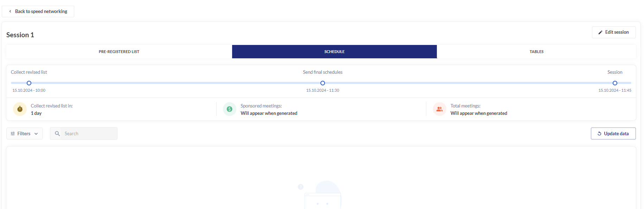This screenshot has width=644, height=209.
Task: Click the green dollar Sponsored meetings icon
Action: pyautogui.click(x=229, y=109)
